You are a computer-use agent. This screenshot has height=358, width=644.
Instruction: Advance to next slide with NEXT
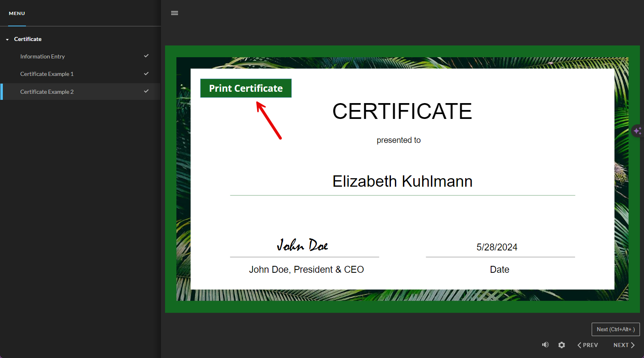pyautogui.click(x=624, y=345)
